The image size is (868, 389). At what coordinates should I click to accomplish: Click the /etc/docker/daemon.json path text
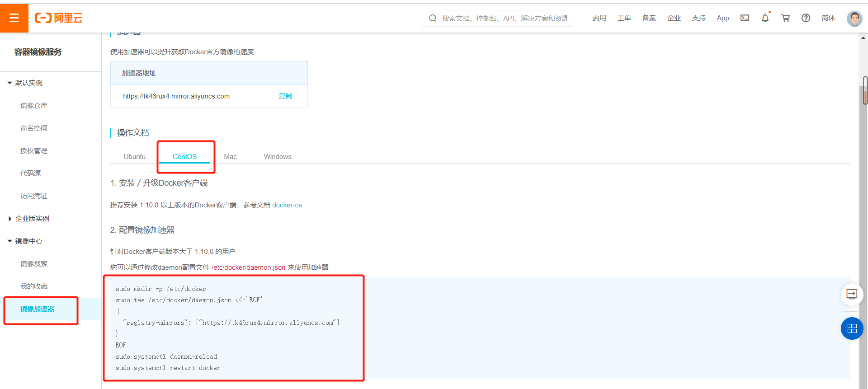point(248,267)
